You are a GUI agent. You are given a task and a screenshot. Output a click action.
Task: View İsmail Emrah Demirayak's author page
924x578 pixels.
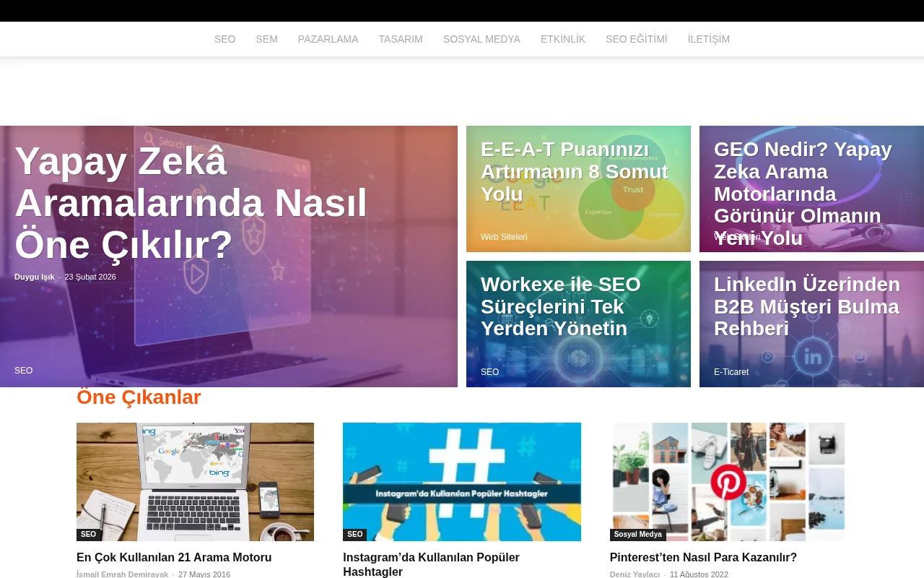[x=122, y=574]
